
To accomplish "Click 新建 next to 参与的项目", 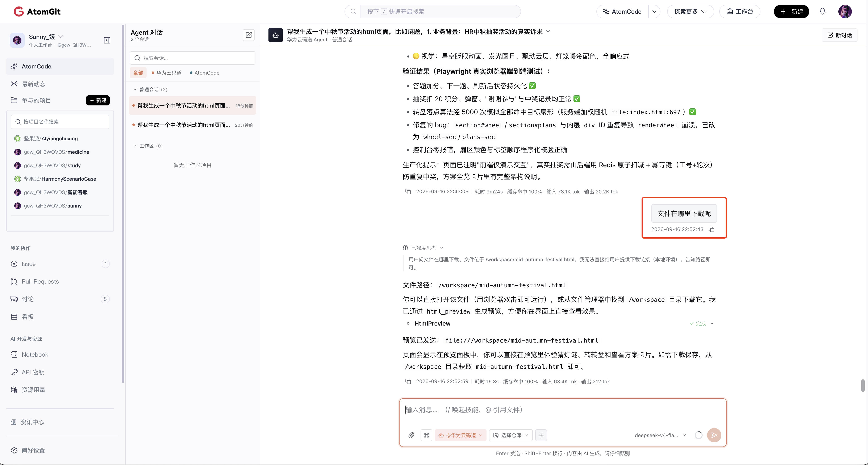I will click(x=98, y=100).
